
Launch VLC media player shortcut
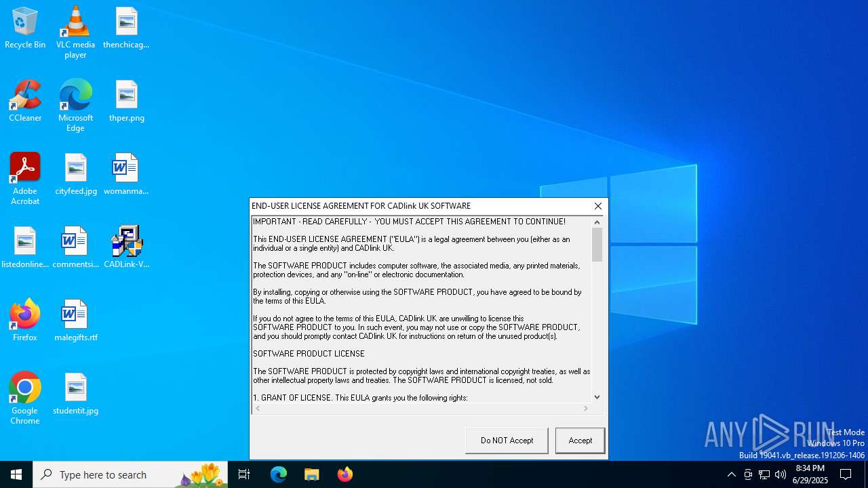click(x=75, y=33)
